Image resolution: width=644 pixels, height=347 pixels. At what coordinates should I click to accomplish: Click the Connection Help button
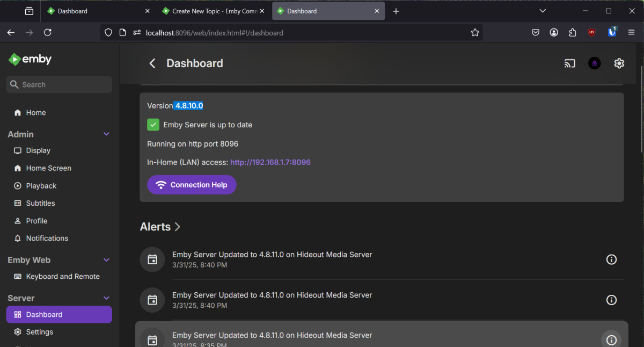192,185
